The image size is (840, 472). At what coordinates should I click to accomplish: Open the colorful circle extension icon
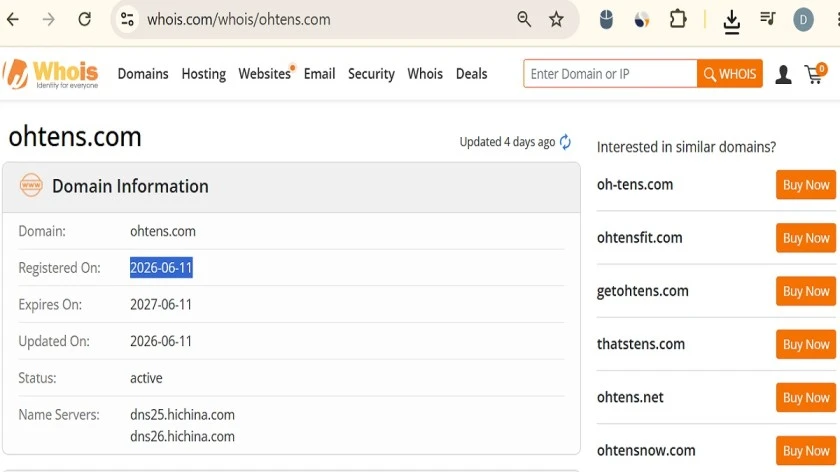pos(642,20)
